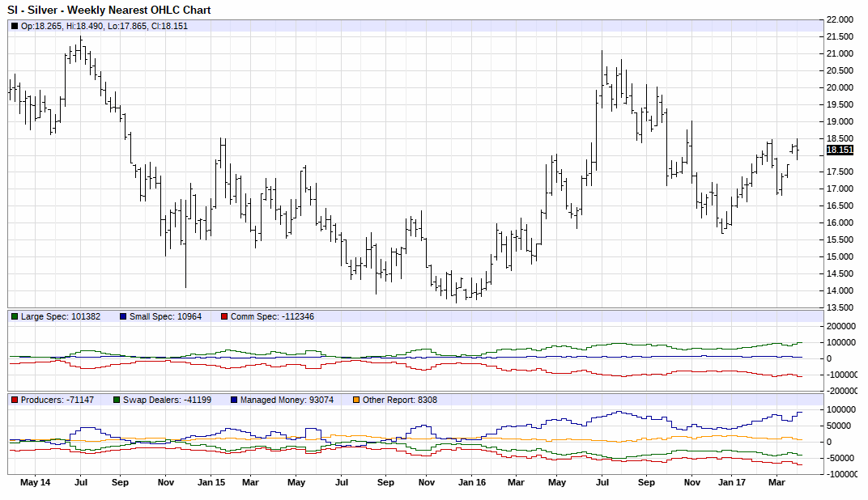Click the 'Other Report: 8308' label
Viewport: 868px width, 500px height.
tap(400, 400)
